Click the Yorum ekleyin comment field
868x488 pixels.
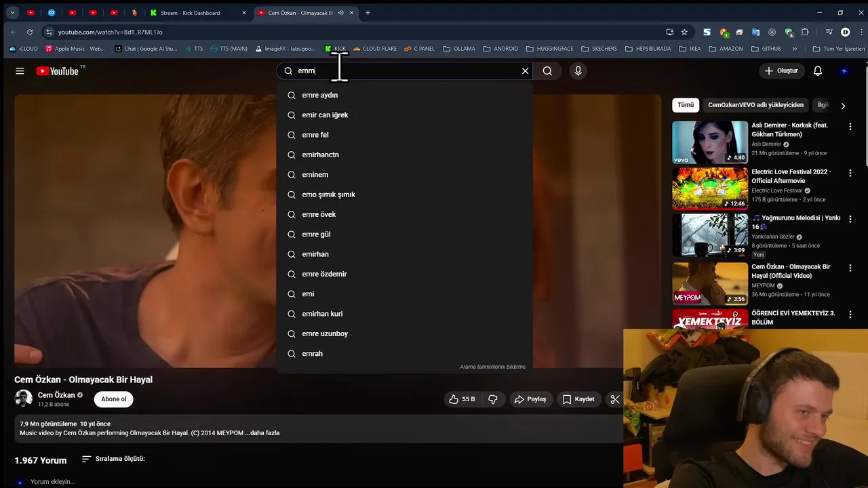pyautogui.click(x=52, y=482)
